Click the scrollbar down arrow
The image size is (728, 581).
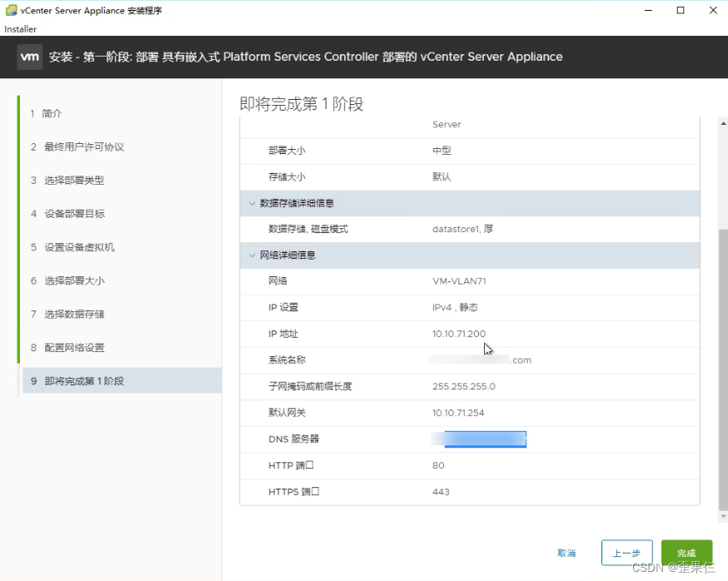click(723, 515)
